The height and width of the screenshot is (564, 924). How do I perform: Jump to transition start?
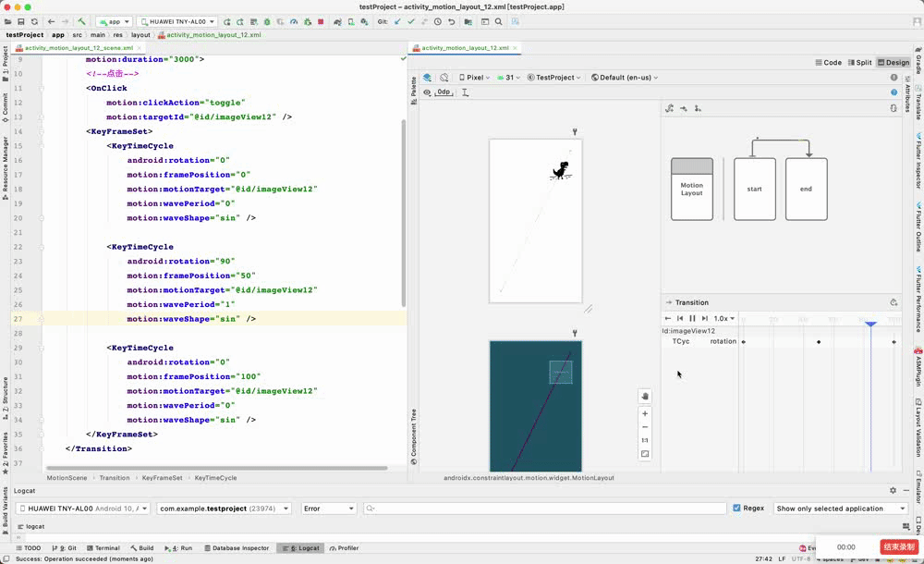(680, 319)
